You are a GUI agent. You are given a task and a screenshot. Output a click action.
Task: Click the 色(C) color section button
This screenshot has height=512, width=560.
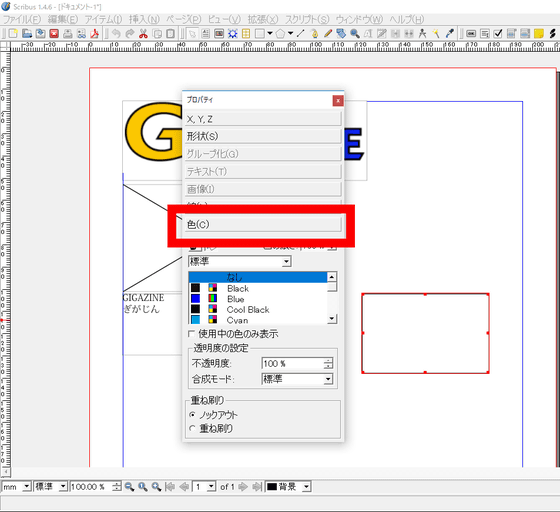263,225
